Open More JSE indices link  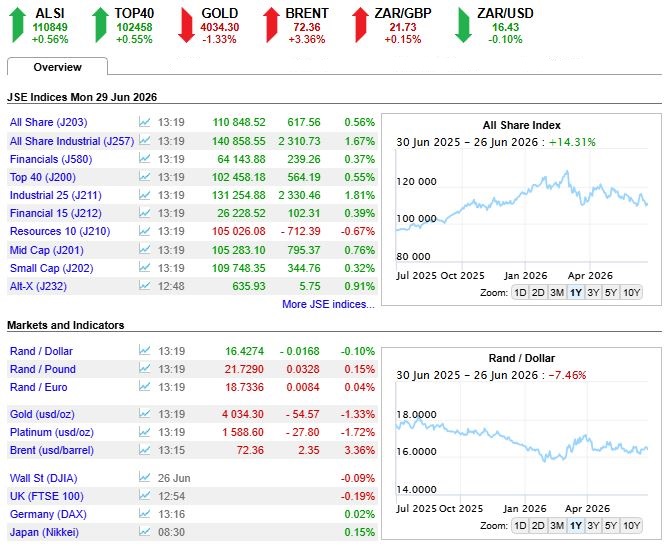click(328, 304)
